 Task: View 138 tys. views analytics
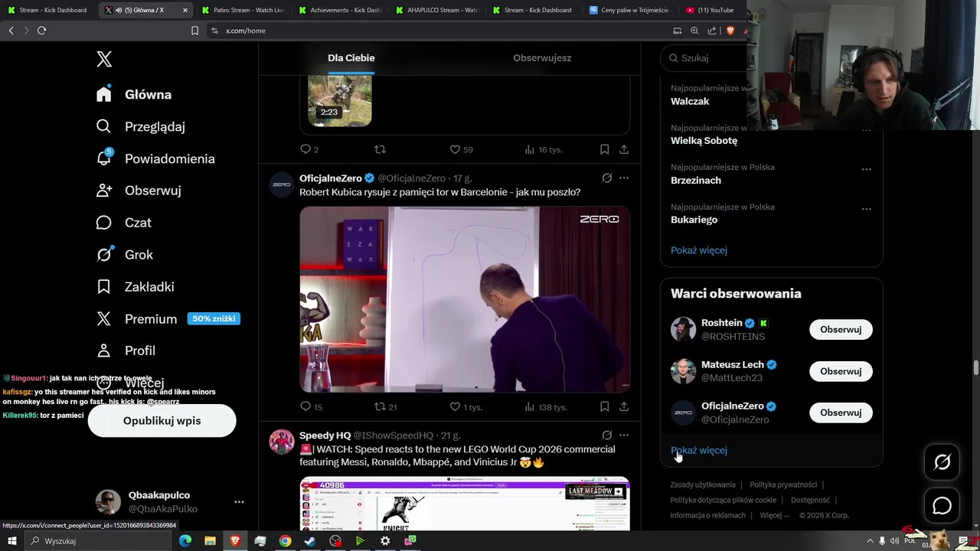(546, 406)
